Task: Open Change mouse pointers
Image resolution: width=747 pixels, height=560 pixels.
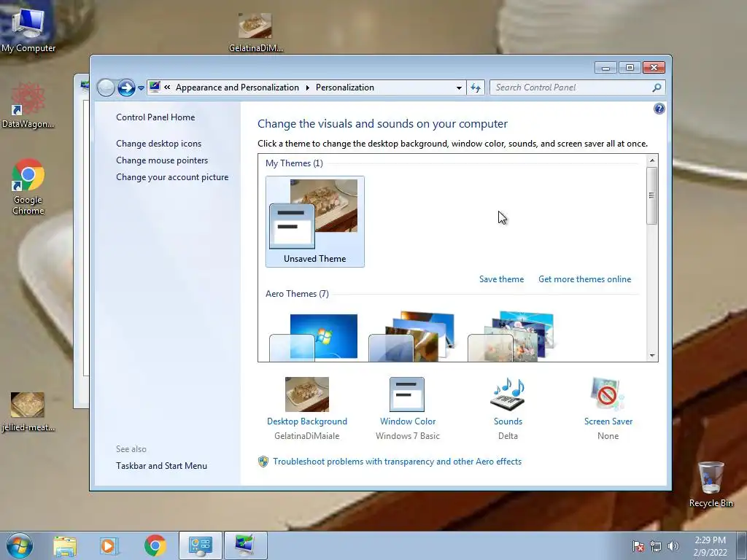Action: click(x=162, y=160)
